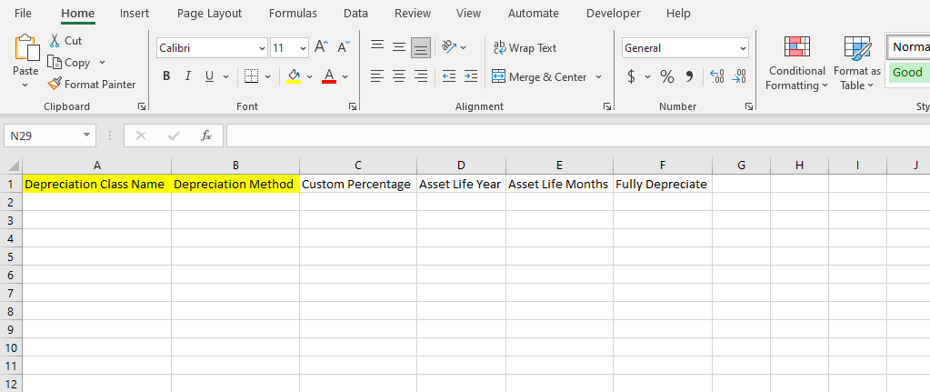Image resolution: width=930 pixels, height=392 pixels.
Task: Click the Insert Function fx icon
Action: coord(206,136)
